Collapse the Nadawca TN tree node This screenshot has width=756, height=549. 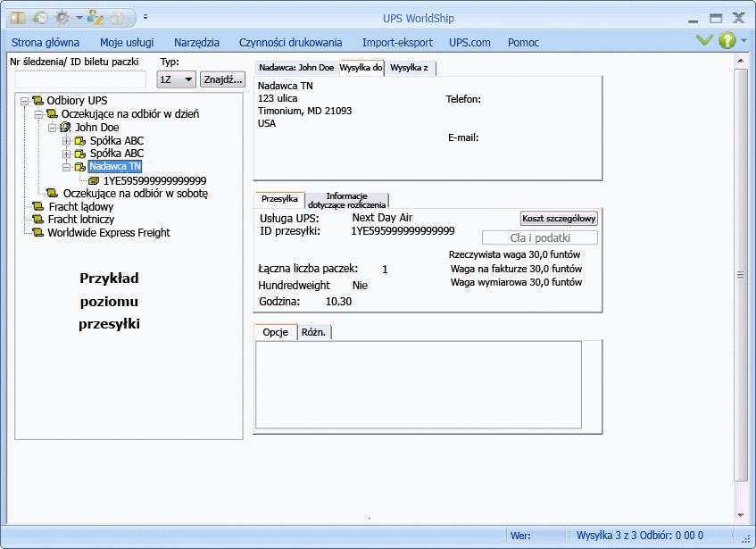(x=67, y=167)
